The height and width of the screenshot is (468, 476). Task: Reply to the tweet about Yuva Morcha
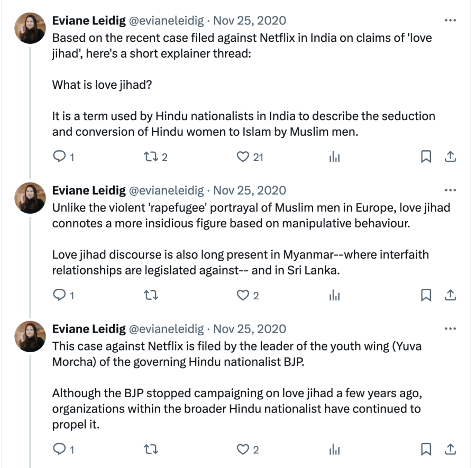[60, 449]
